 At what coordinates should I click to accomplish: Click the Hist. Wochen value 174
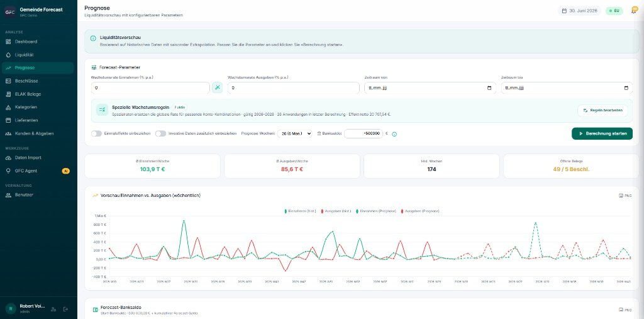coord(431,169)
